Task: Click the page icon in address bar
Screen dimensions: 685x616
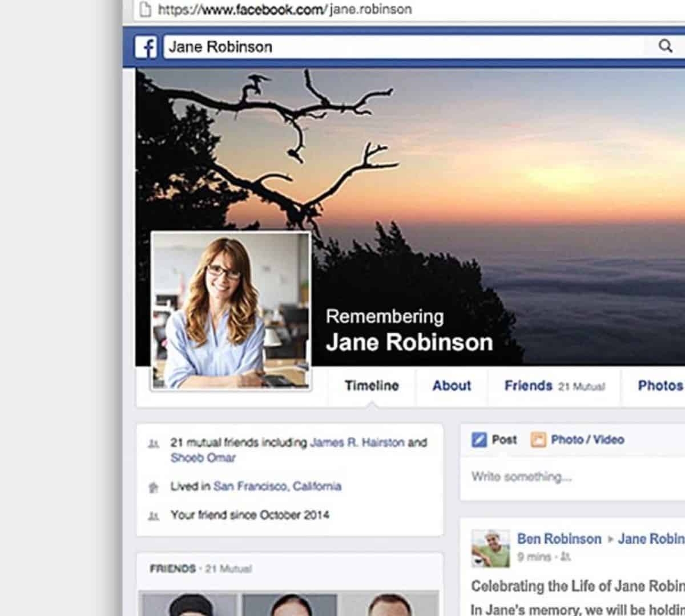Action: click(x=145, y=9)
